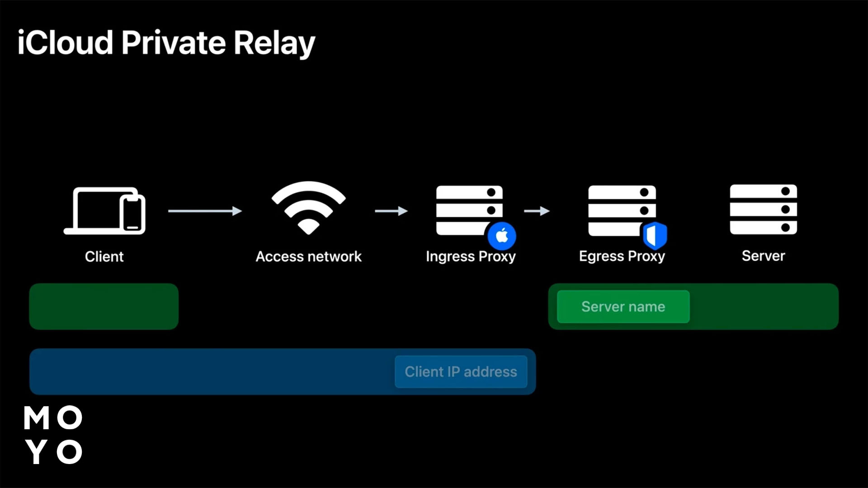Click the blue Apple logo badge
868x488 pixels.
502,236
